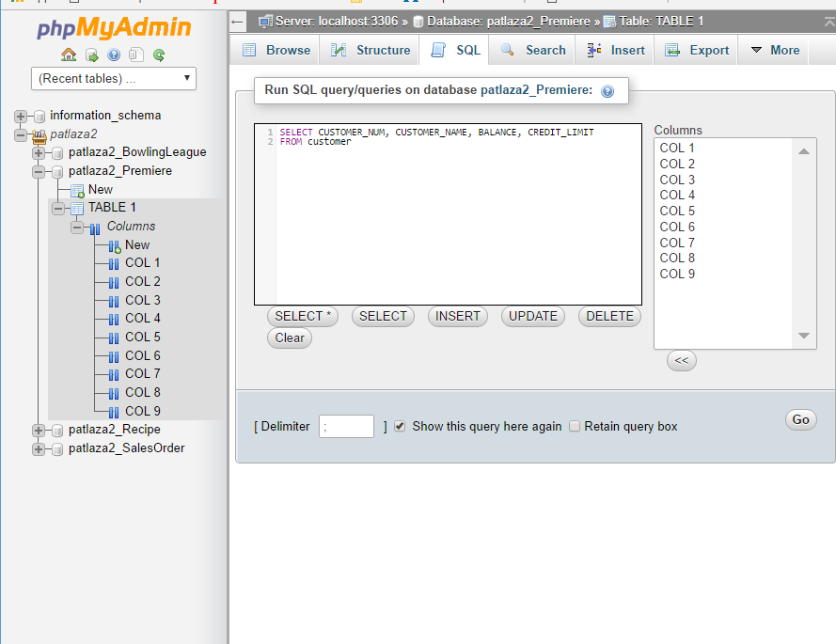Screen dimensions: 836x644
Task: Collapse the patlaza2_Premiere node
Action: tap(39, 172)
